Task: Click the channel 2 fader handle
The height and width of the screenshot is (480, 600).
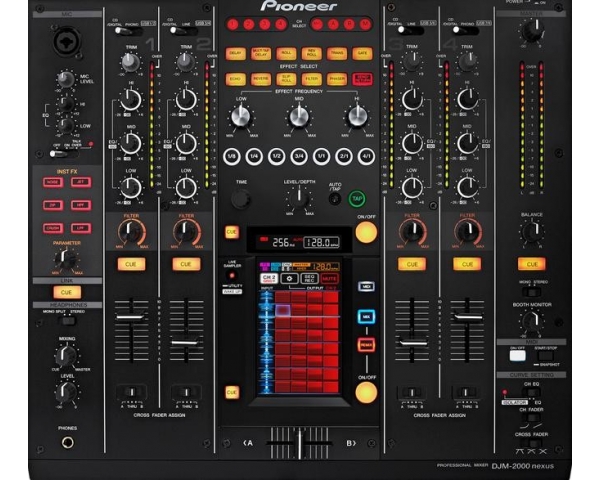Action: [186, 342]
